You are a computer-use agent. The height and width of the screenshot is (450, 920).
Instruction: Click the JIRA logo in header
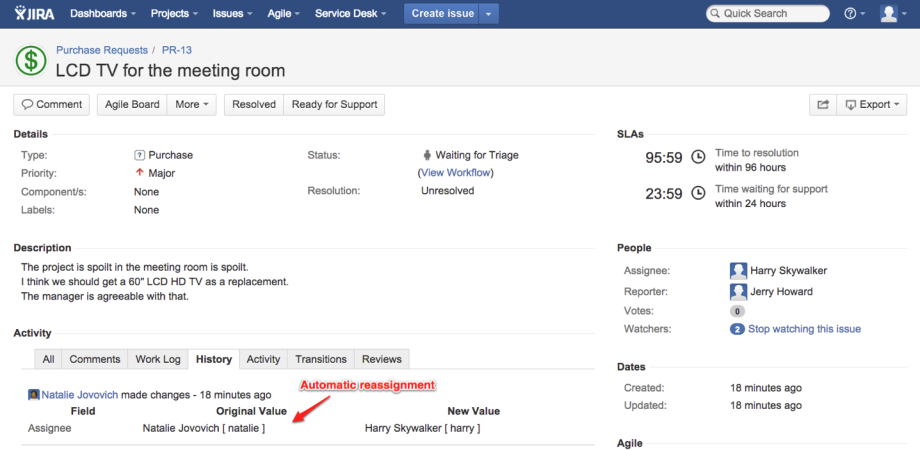[x=31, y=14]
